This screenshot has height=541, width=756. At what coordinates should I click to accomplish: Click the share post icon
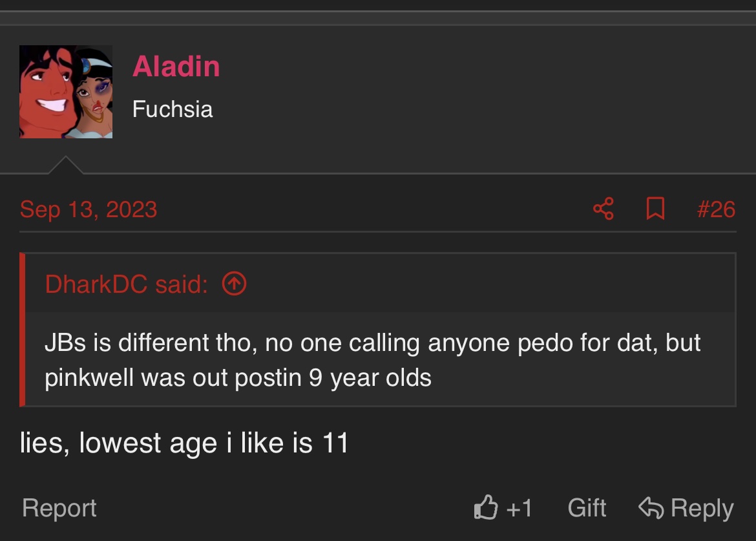(603, 209)
